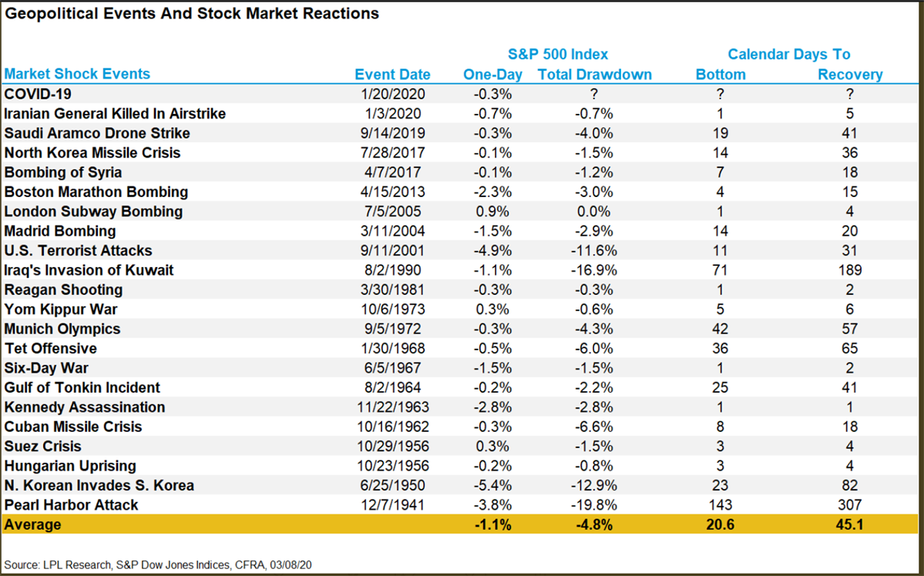Viewport: 924px width, 576px height.
Task: Select the "Total Drawdown" column header
Action: tap(594, 75)
